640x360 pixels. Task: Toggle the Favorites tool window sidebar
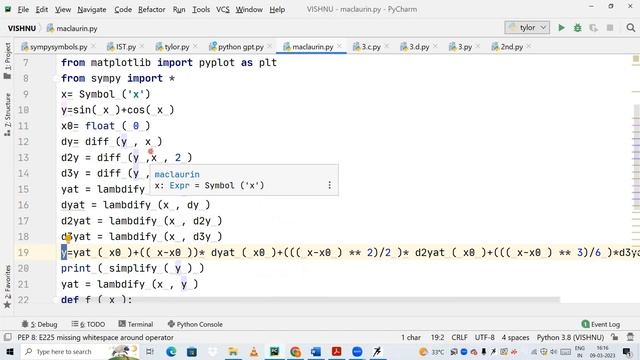click(x=7, y=287)
